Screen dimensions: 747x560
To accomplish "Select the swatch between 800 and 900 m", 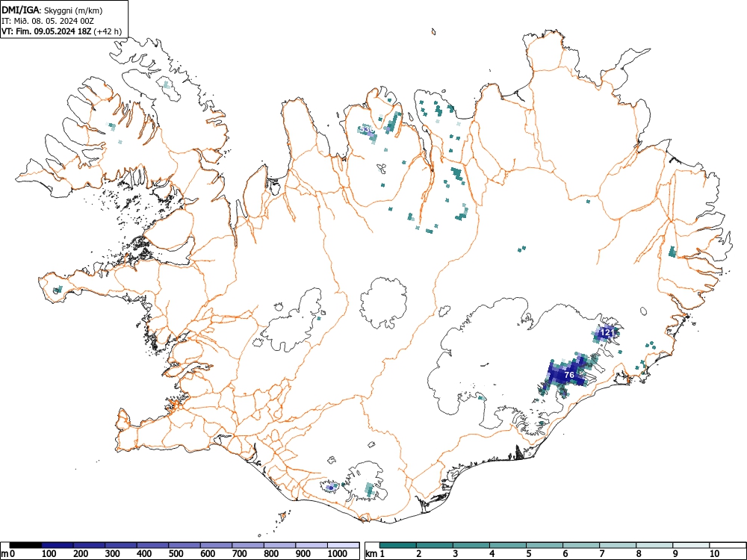I will coord(279,545).
